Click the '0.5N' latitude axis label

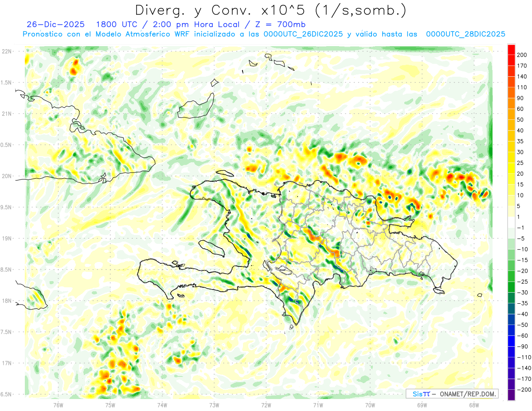pyautogui.click(x=6, y=145)
